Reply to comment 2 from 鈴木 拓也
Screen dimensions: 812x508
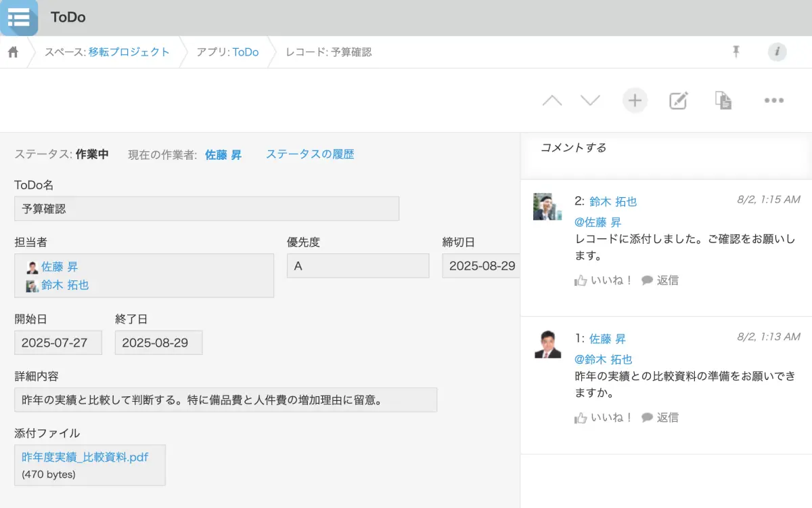[x=660, y=280]
